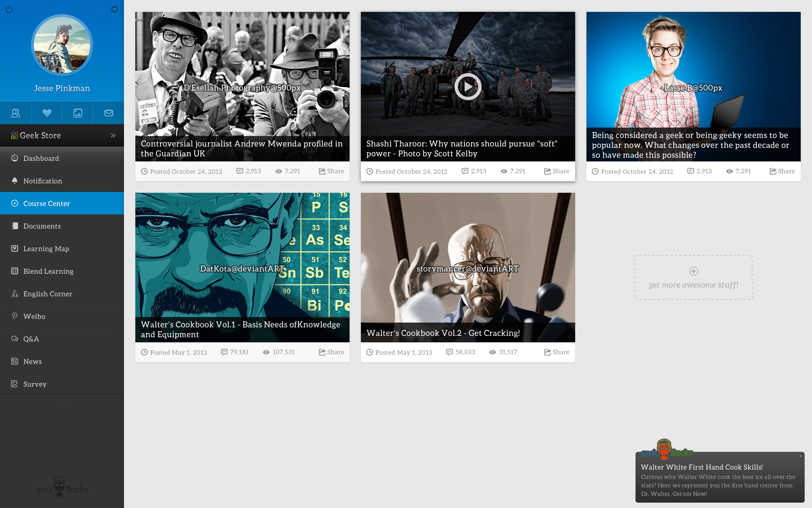Click Jesse Pinkman's profile avatar
The image size is (812, 508).
point(62,45)
